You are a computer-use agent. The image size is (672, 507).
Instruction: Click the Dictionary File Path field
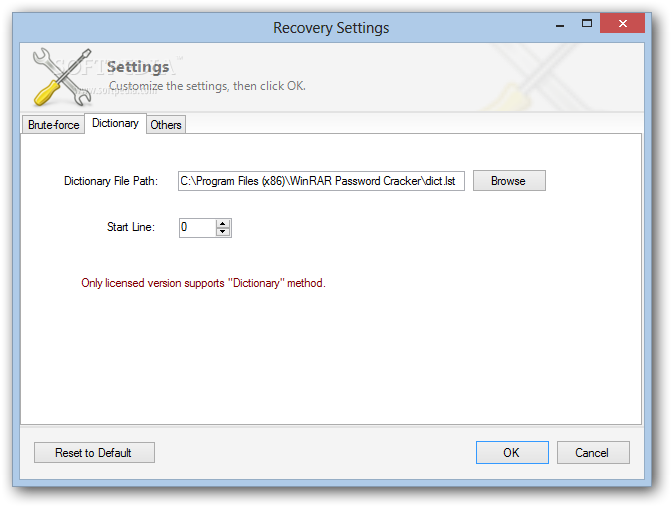point(321,181)
